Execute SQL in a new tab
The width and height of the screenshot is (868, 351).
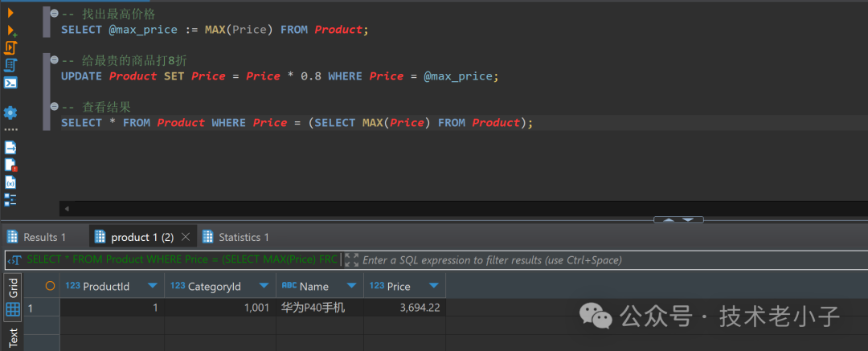coord(10,31)
